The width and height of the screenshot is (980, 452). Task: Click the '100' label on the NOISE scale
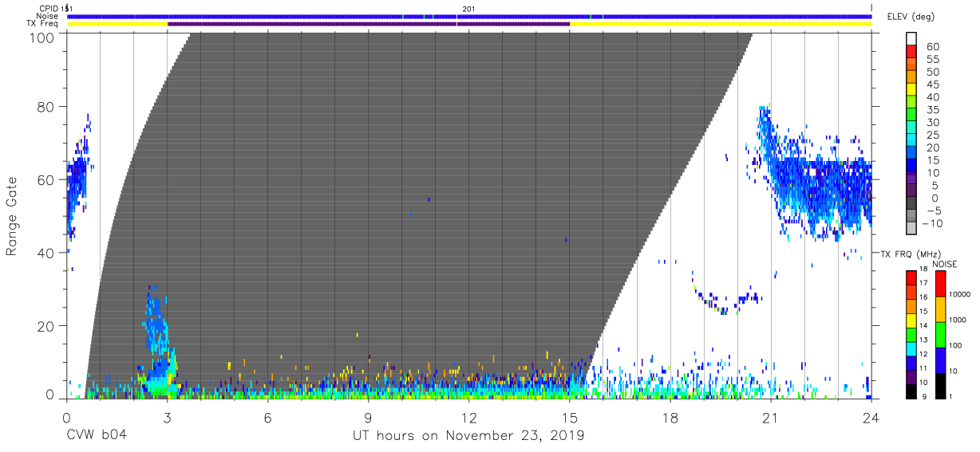957,347
